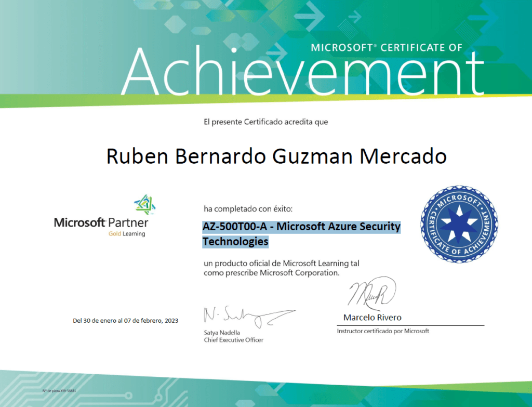The height and width of the screenshot is (407, 532).
Task: Click 'un producto oficial de Microsoft Learning' line
Action: click(x=281, y=263)
